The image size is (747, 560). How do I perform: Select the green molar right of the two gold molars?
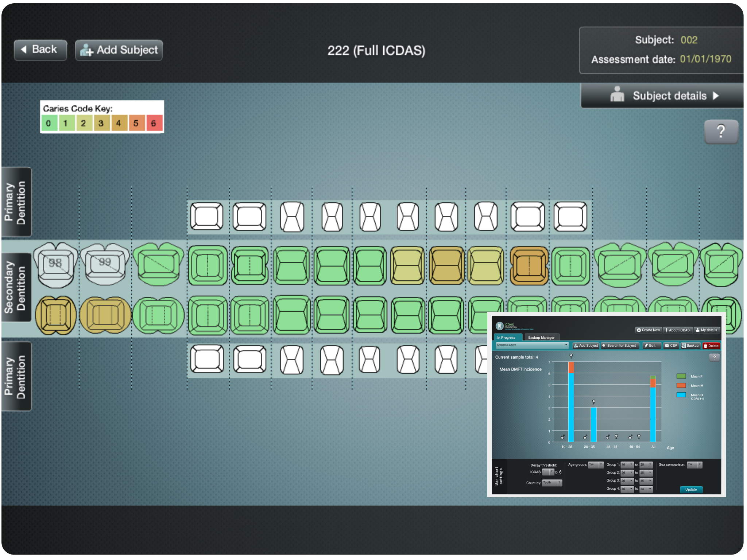(x=158, y=315)
